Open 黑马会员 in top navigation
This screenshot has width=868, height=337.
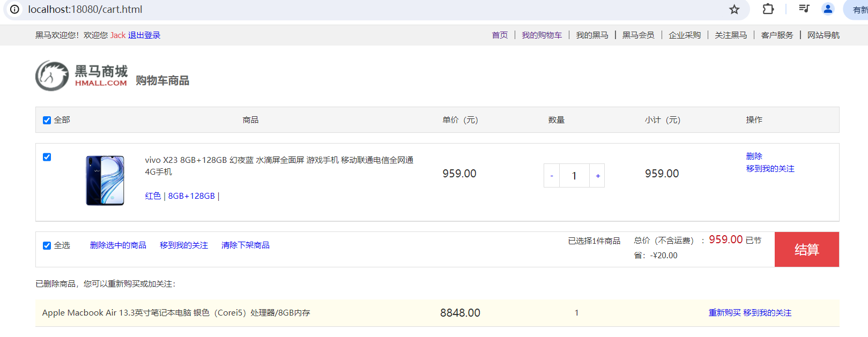[x=638, y=35]
